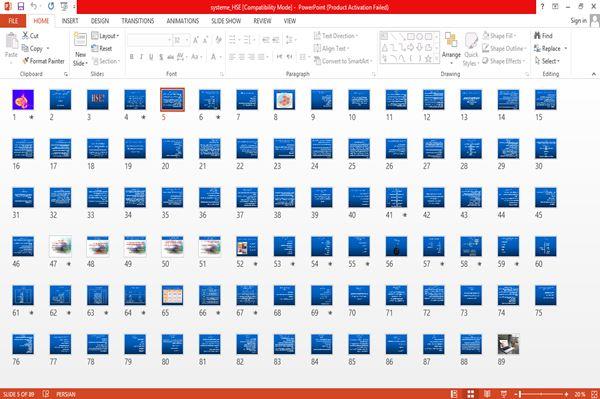Select slide 8 thumbnail

284,99
